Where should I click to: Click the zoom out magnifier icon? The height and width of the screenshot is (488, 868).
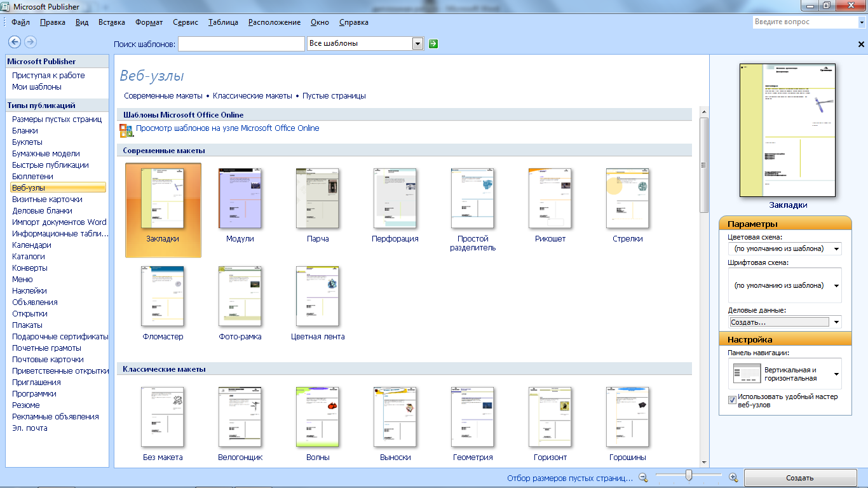tap(644, 477)
